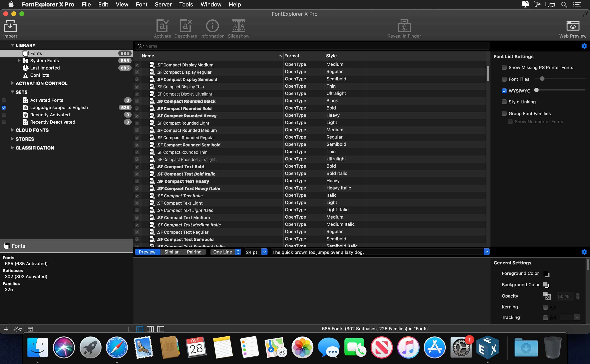Click the preview text input field

[378, 252]
